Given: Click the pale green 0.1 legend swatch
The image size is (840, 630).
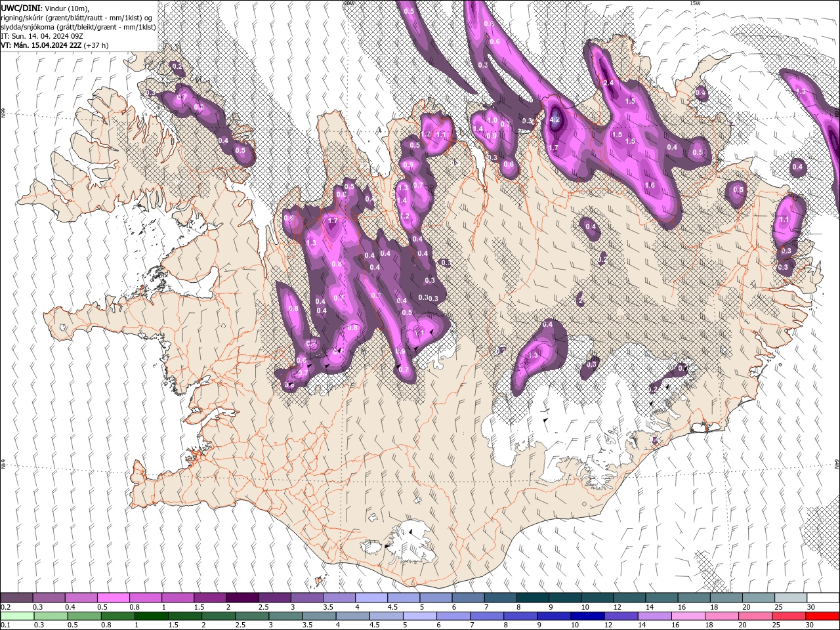Looking at the screenshot, I should point(17,616).
